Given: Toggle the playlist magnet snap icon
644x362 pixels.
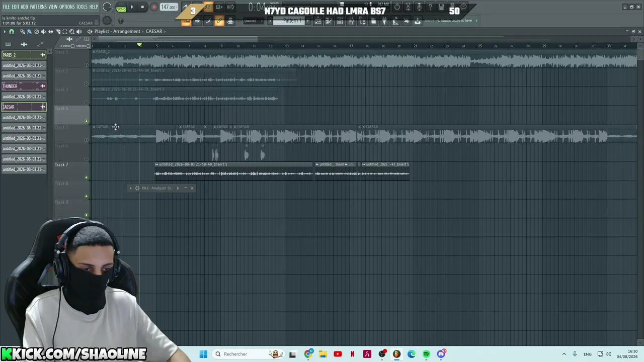Looking at the screenshot, I should (x=12, y=32).
